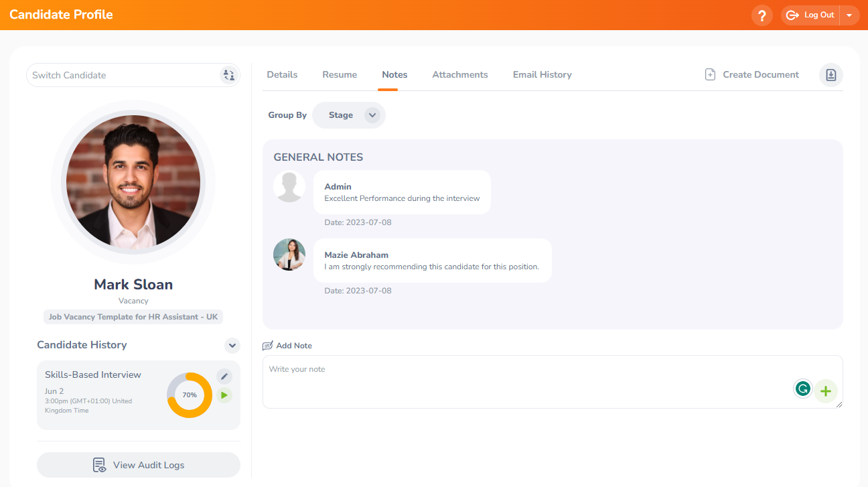Open the Email History tab

click(x=542, y=74)
